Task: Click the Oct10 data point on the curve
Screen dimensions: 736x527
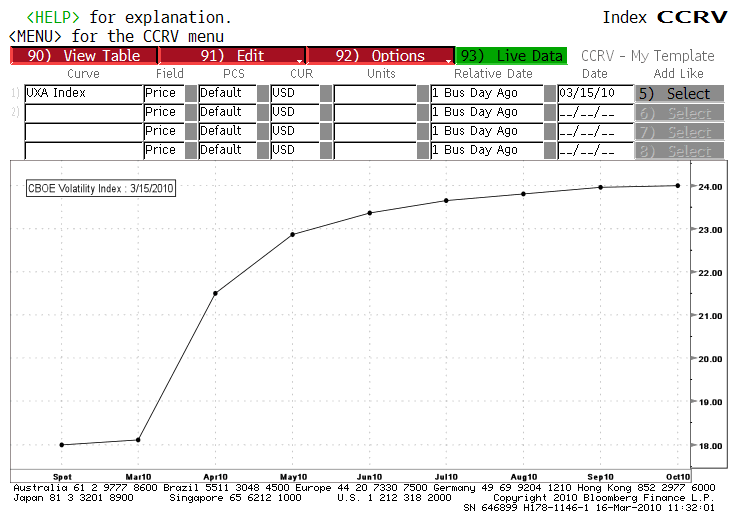Action: (678, 185)
